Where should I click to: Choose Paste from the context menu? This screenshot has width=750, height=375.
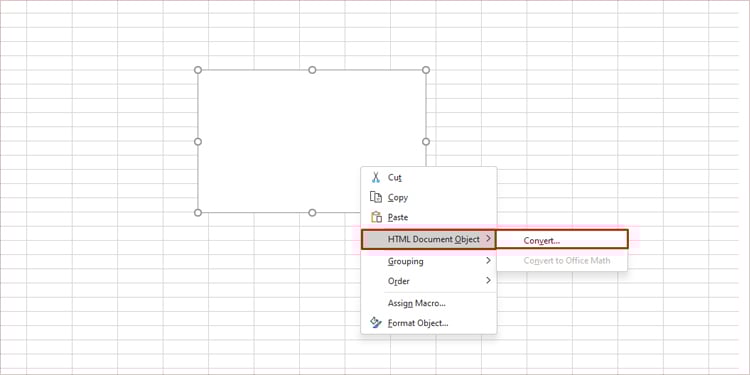[x=429, y=218]
